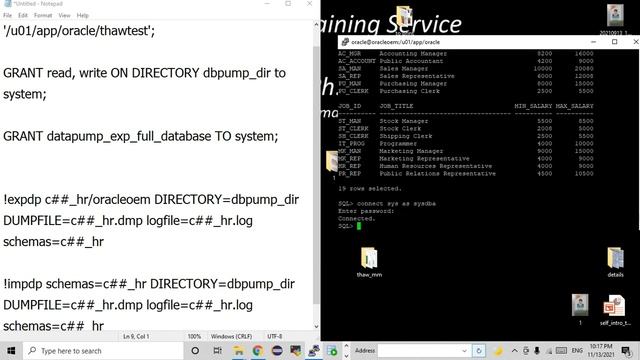The width and height of the screenshot is (640, 360).
Task: Open Task View on taskbar
Action: point(218,351)
